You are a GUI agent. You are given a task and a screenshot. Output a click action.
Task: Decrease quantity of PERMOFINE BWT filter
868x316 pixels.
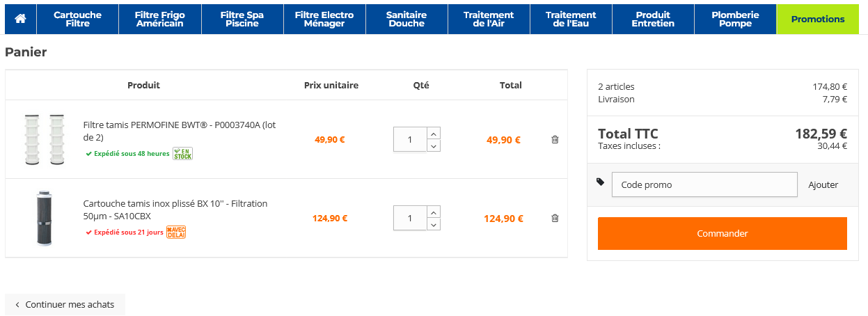click(434, 145)
